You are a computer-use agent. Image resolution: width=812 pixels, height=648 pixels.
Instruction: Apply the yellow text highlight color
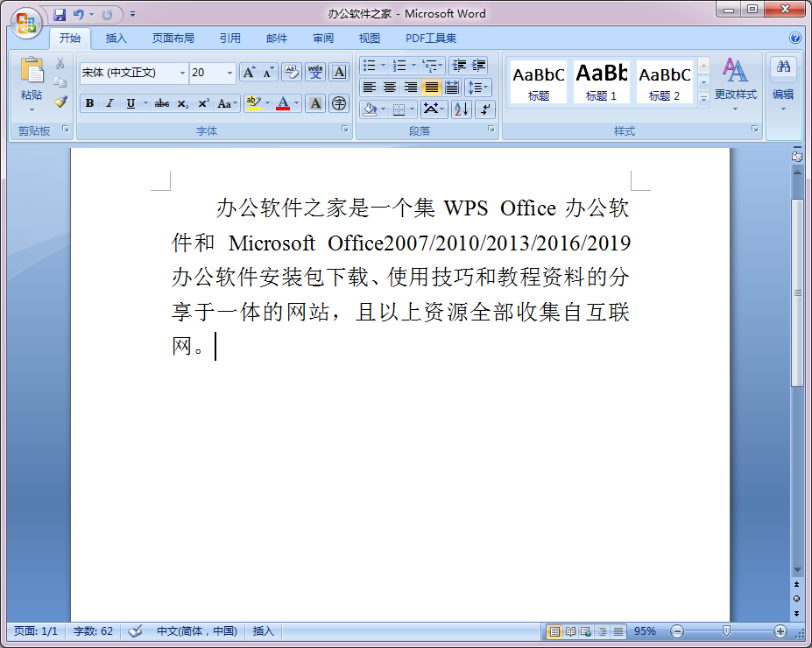tap(253, 103)
